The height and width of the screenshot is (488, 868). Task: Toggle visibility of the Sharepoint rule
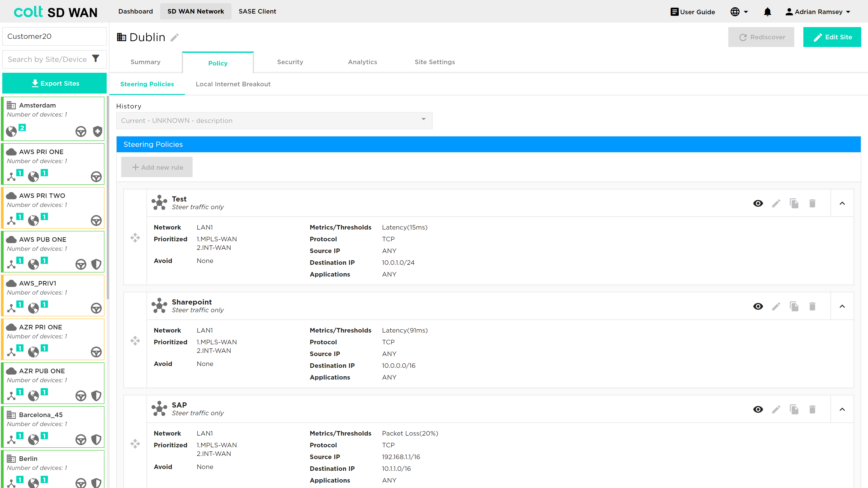coord(758,307)
